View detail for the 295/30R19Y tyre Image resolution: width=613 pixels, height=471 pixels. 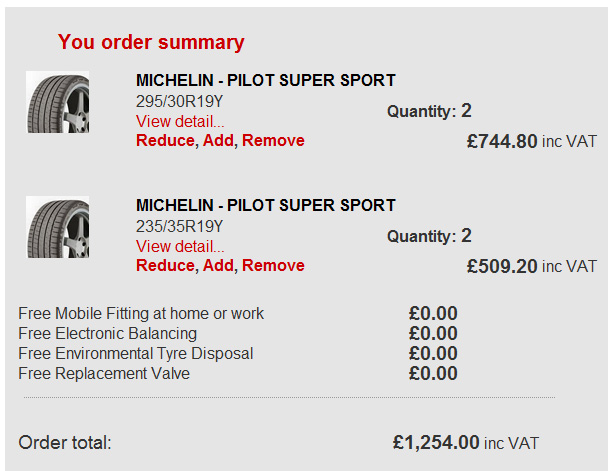pyautogui.click(x=180, y=121)
